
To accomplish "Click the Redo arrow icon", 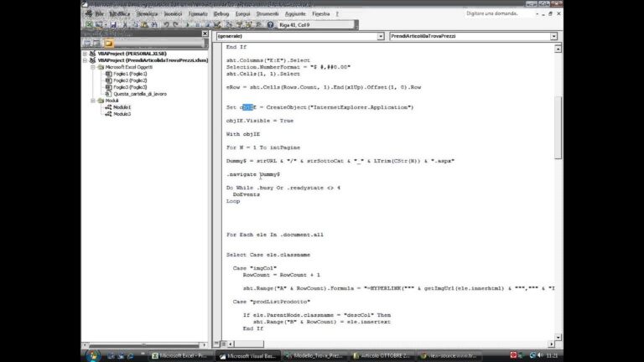I will (x=176, y=24).
